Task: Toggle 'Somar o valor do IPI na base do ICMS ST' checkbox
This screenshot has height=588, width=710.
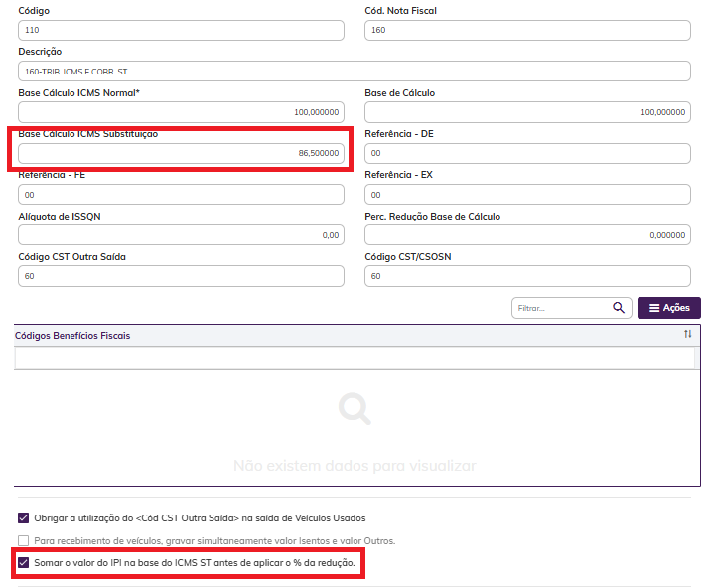Action: [x=23, y=562]
